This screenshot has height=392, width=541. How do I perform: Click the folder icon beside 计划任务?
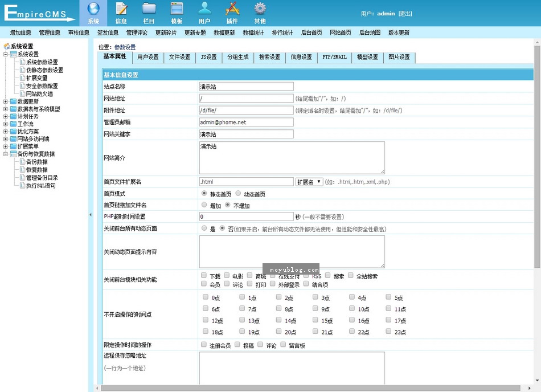(x=14, y=117)
